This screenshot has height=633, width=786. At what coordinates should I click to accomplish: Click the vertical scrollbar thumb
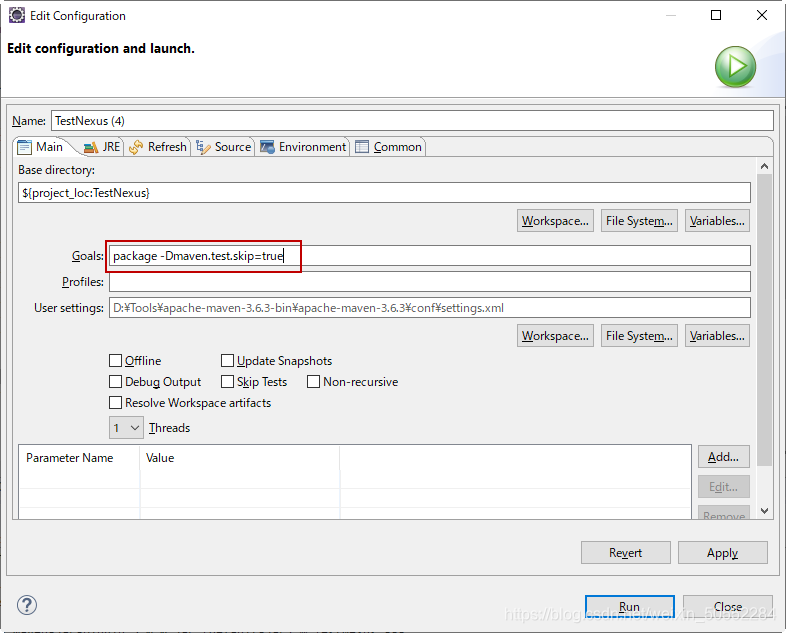(764, 320)
